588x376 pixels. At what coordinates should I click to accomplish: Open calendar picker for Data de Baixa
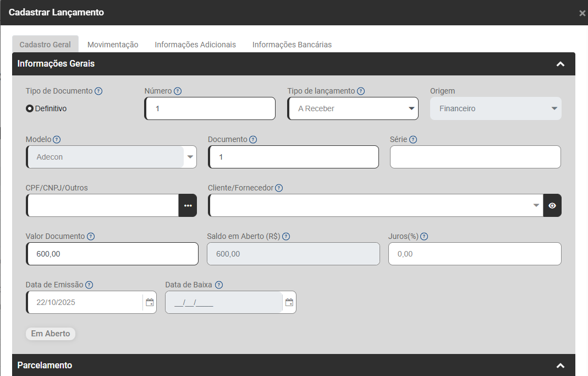click(x=289, y=302)
